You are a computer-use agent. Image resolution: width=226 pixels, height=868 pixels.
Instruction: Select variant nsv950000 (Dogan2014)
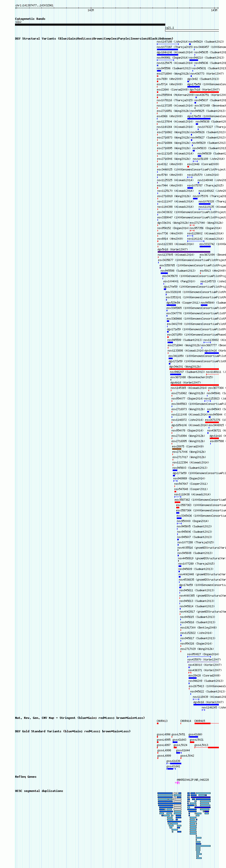coord(192,521)
